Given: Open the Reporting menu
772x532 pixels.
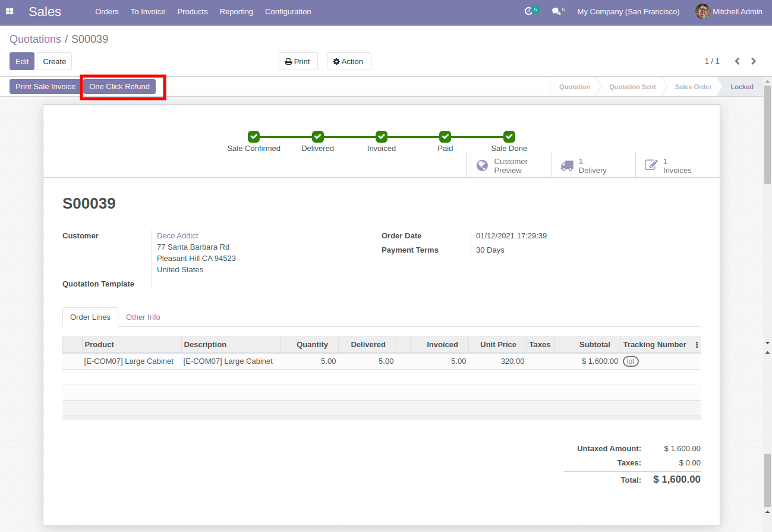Looking at the screenshot, I should [236, 11].
